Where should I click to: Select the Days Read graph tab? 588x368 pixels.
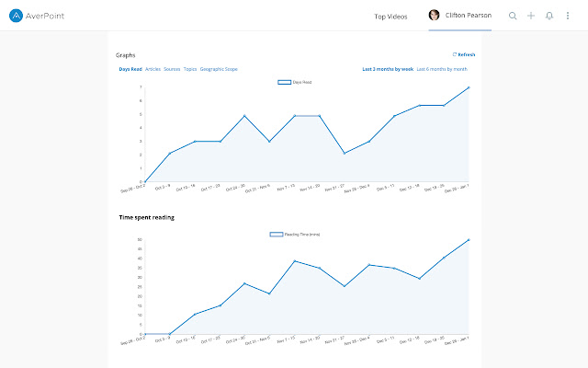pos(129,69)
